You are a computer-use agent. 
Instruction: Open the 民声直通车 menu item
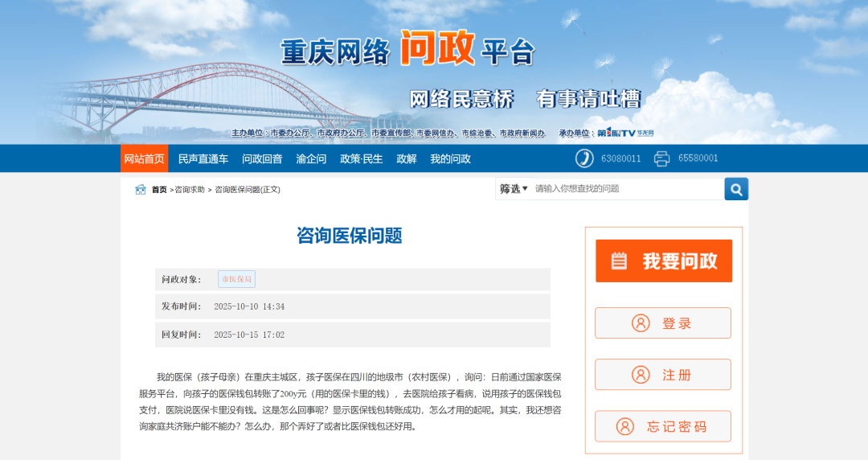(x=203, y=158)
